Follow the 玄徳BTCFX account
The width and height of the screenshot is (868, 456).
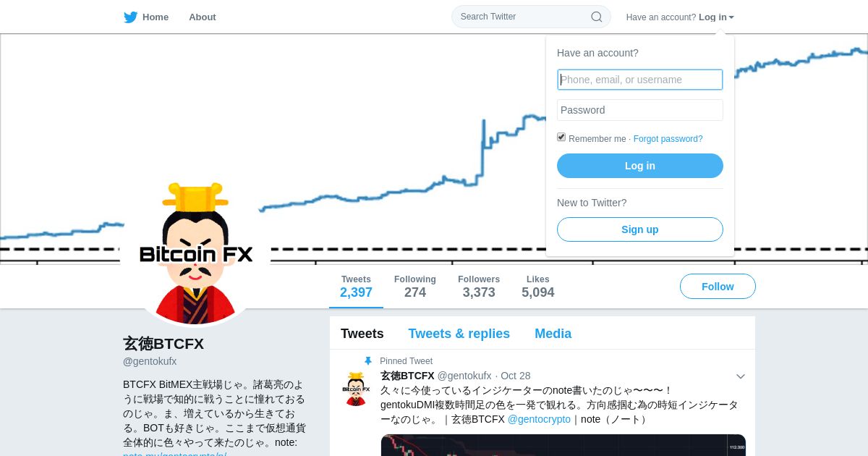718,287
